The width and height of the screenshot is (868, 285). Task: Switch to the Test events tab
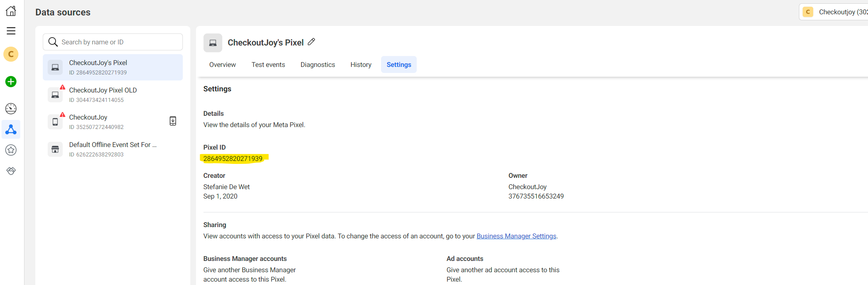[268, 65]
